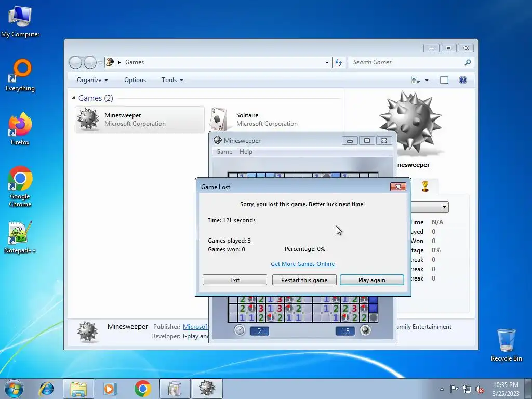Click the explorer Forward button
The height and width of the screenshot is (399, 532).
point(90,62)
